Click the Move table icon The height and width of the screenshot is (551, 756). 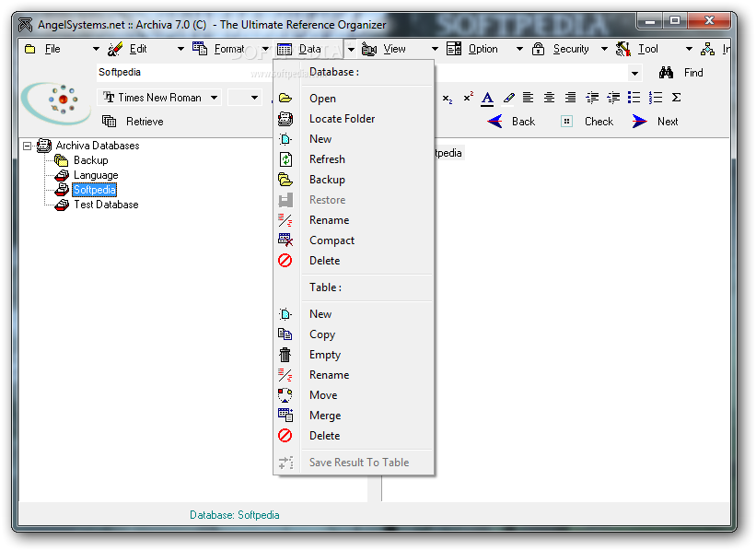tap(285, 395)
